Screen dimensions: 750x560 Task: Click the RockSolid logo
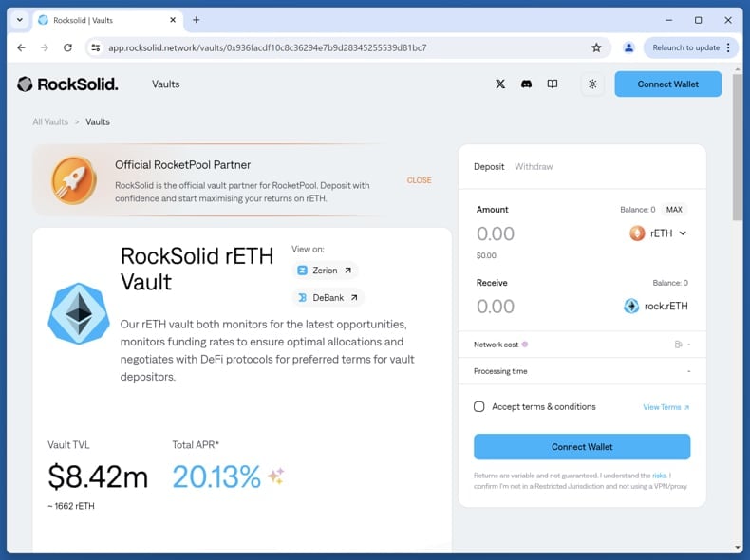coord(67,84)
